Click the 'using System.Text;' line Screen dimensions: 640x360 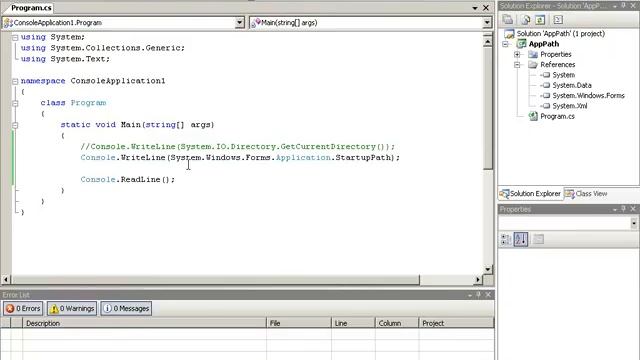[65, 59]
